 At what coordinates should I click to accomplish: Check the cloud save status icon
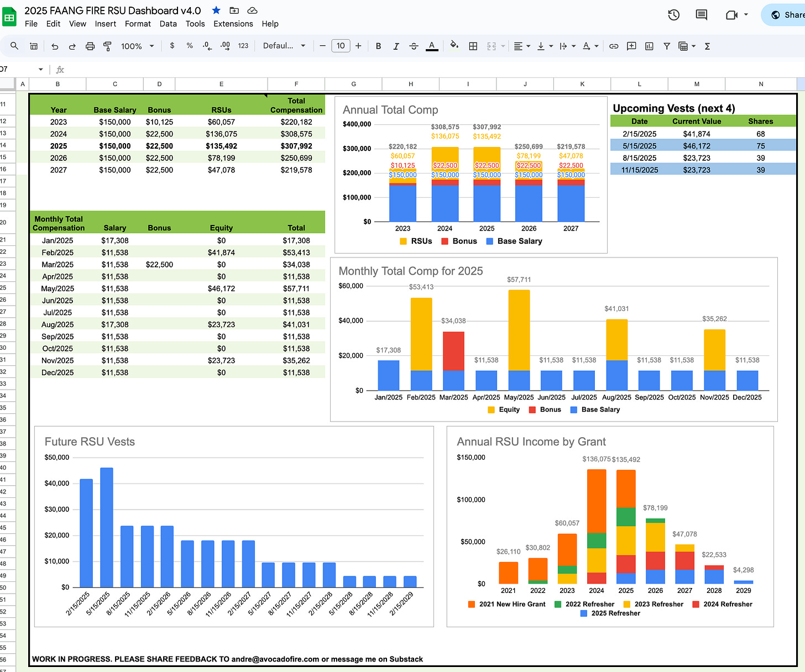coord(252,11)
